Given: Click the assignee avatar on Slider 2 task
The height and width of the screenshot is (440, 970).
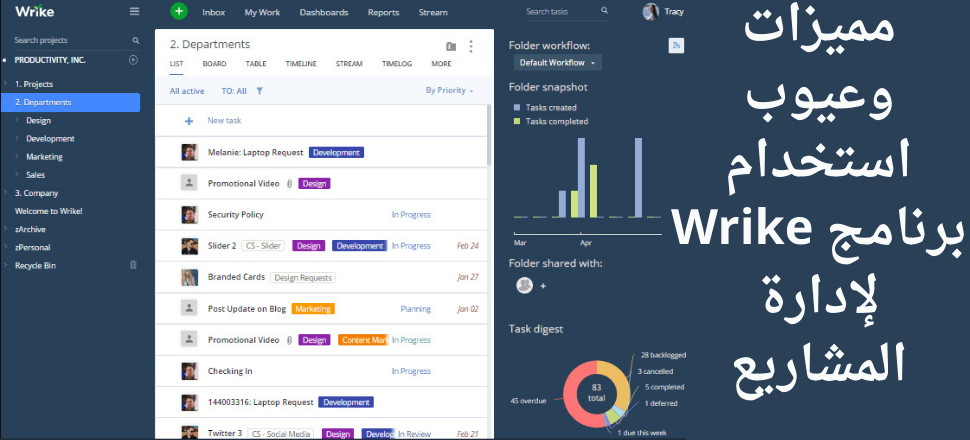Looking at the screenshot, I should coord(189,246).
